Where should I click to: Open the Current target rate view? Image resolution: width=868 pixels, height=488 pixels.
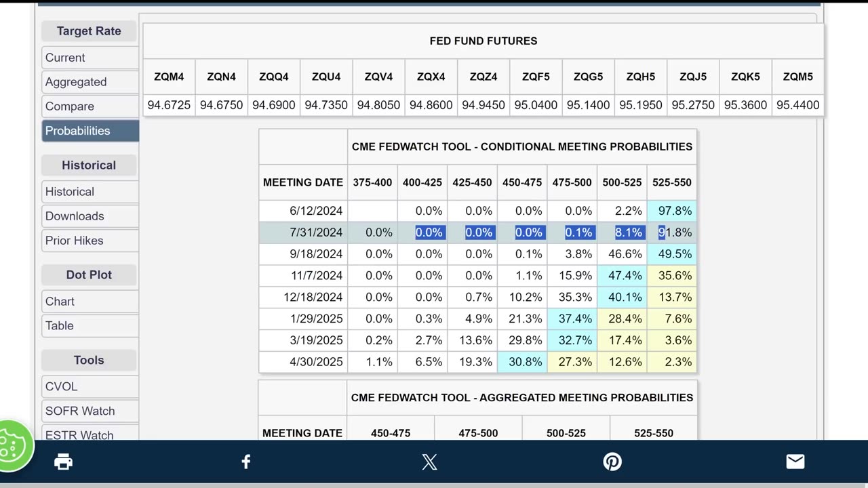coord(90,58)
